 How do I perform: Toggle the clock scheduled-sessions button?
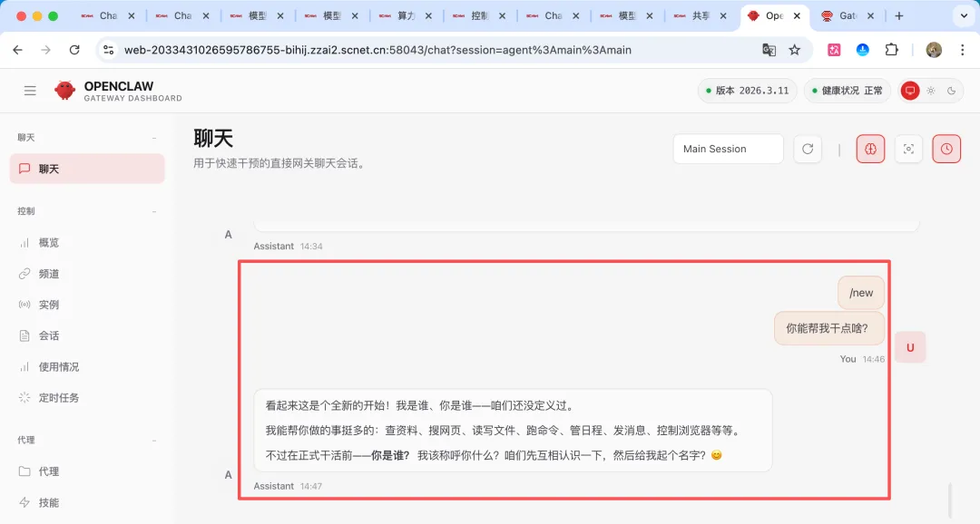946,149
